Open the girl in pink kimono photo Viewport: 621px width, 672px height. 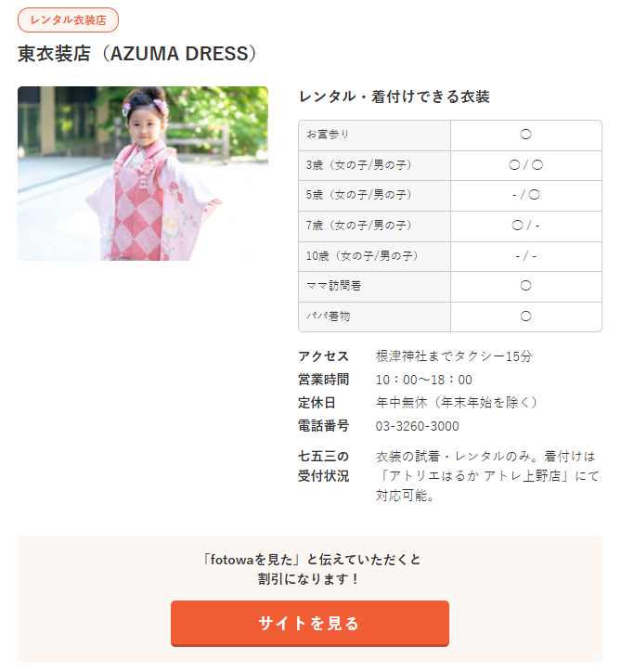click(143, 174)
